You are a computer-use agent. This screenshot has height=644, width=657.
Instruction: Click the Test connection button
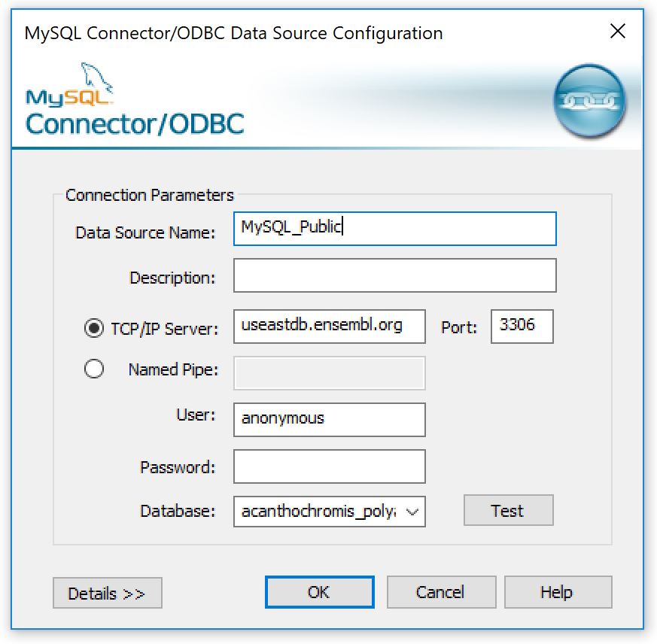pos(508,510)
